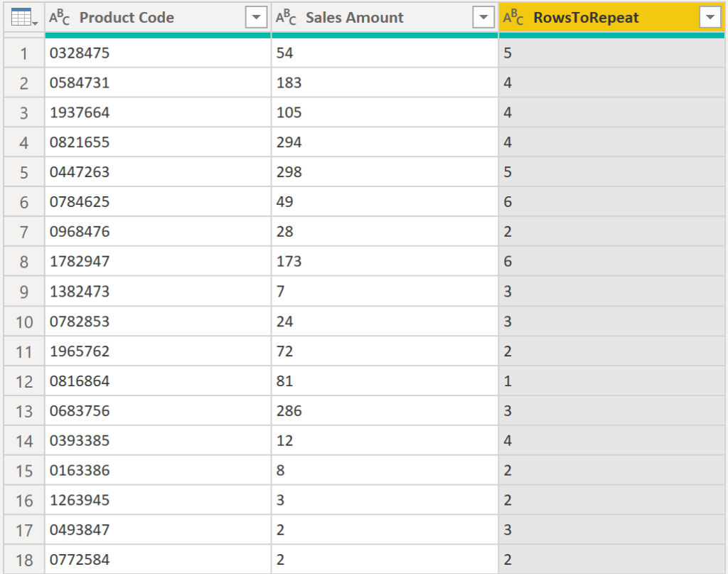Select row number 15

click(x=24, y=471)
